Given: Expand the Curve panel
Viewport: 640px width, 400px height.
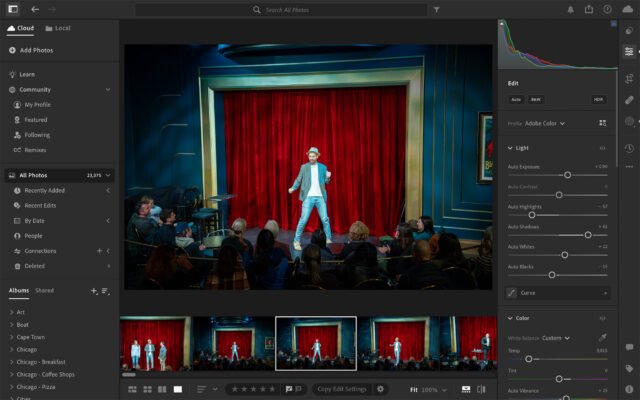Looking at the screenshot, I should pyautogui.click(x=558, y=293).
